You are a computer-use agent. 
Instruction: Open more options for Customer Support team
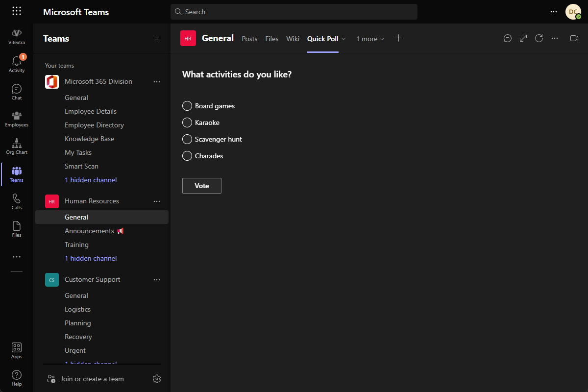pyautogui.click(x=157, y=280)
